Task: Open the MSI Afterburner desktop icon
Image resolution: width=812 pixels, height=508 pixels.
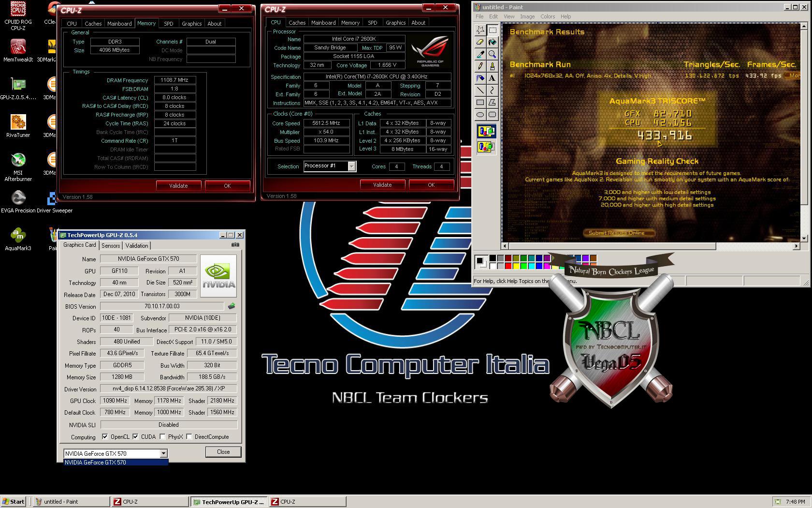Action: 18,167
